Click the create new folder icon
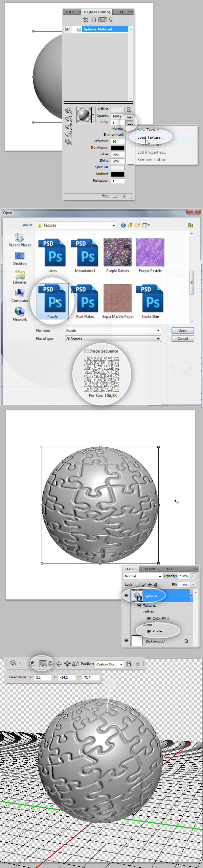Image resolution: width=203 pixels, height=868 pixels. tap(138, 225)
